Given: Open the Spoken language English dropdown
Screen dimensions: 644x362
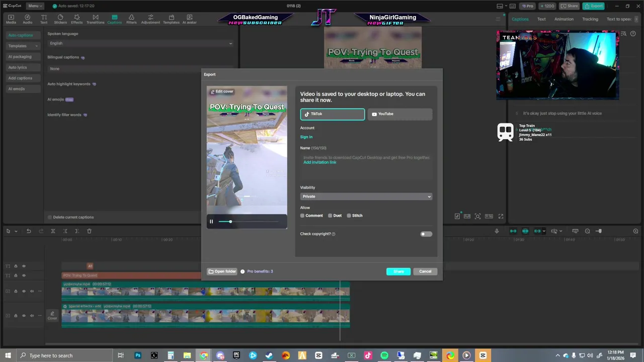Looking at the screenshot, I should (x=140, y=43).
